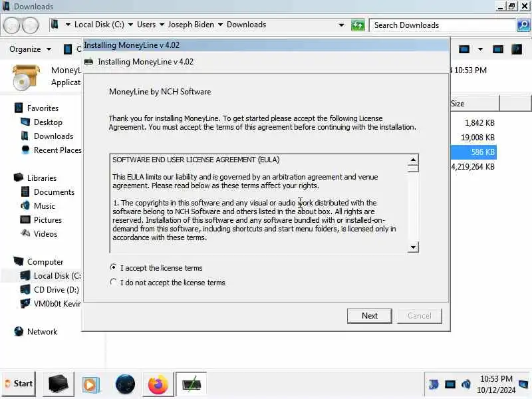Image resolution: width=532 pixels, height=399 pixels.
Task: Click the help icon in Explorer toolbar
Action: (x=517, y=49)
